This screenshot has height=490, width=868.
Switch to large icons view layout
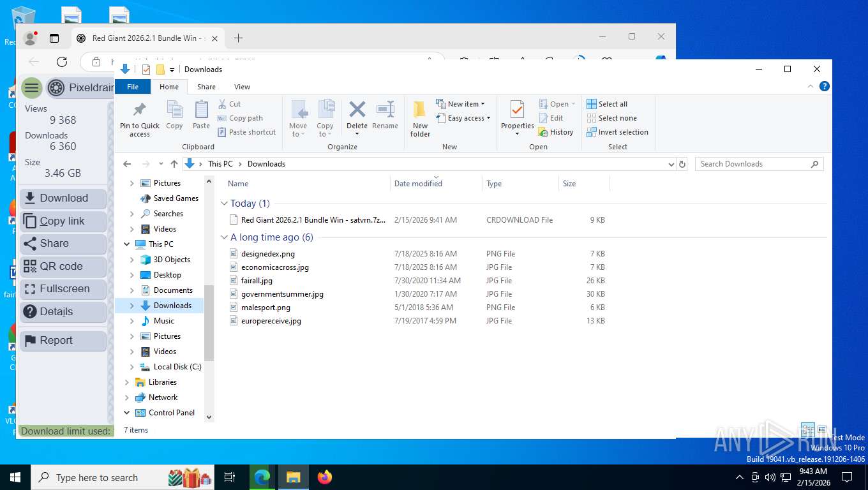pyautogui.click(x=822, y=430)
